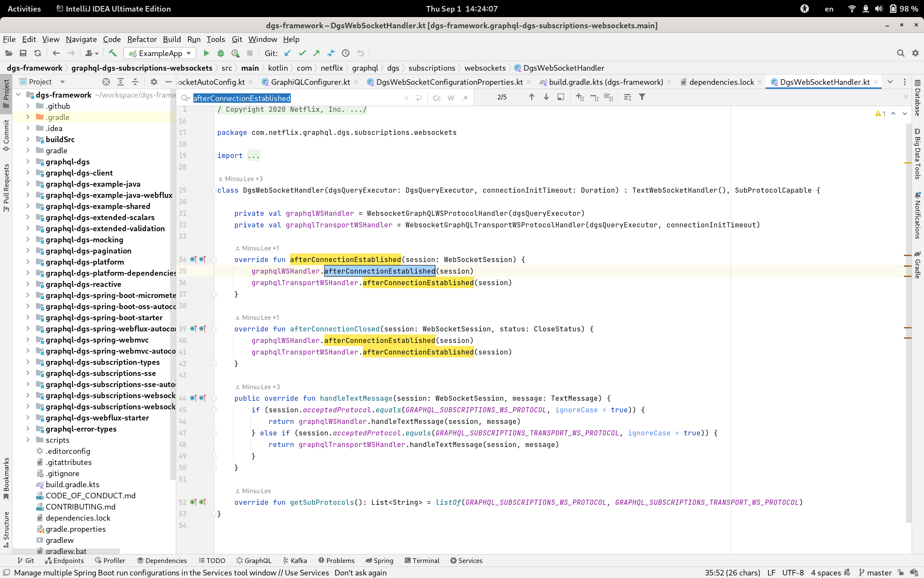Open the Refactor menu
Image resolution: width=924 pixels, height=578 pixels.
click(142, 39)
